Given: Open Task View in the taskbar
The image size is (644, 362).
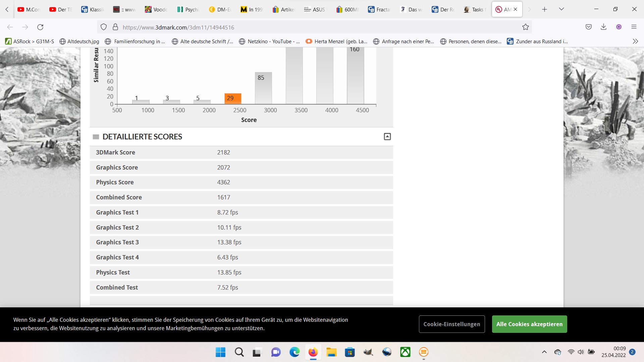Looking at the screenshot, I should click(257, 352).
